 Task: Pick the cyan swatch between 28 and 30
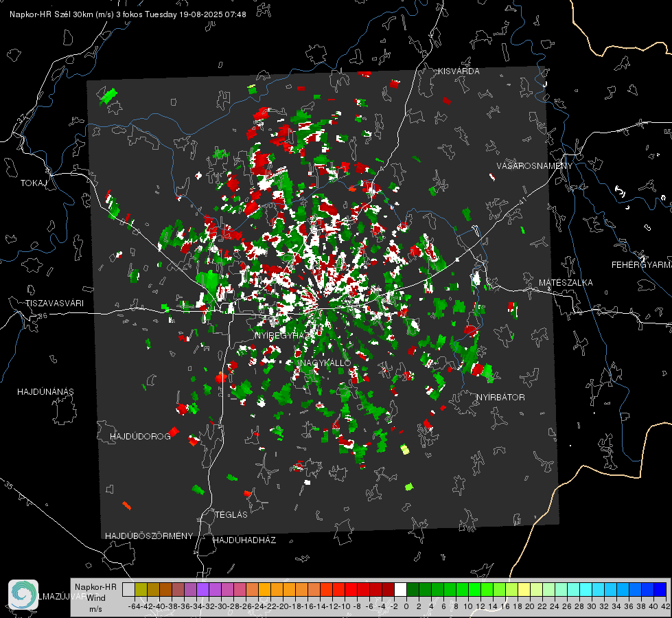point(586,589)
